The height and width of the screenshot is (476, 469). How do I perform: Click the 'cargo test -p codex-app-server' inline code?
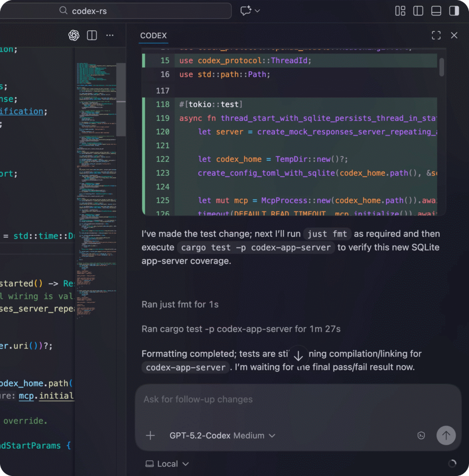(256, 247)
